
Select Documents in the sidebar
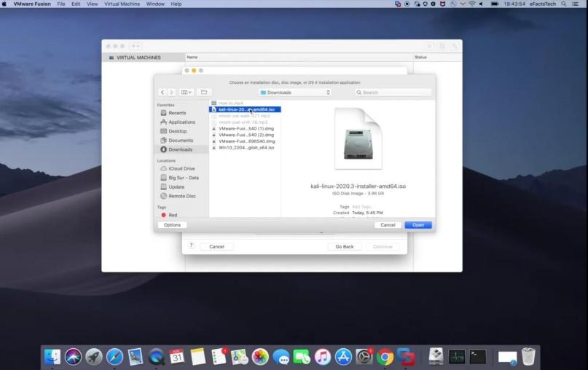coord(181,140)
